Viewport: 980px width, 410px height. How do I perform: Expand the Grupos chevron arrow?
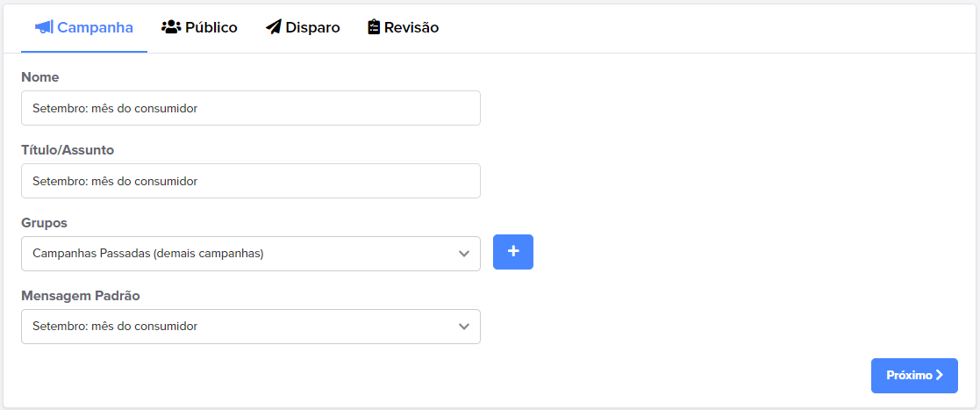(x=464, y=254)
